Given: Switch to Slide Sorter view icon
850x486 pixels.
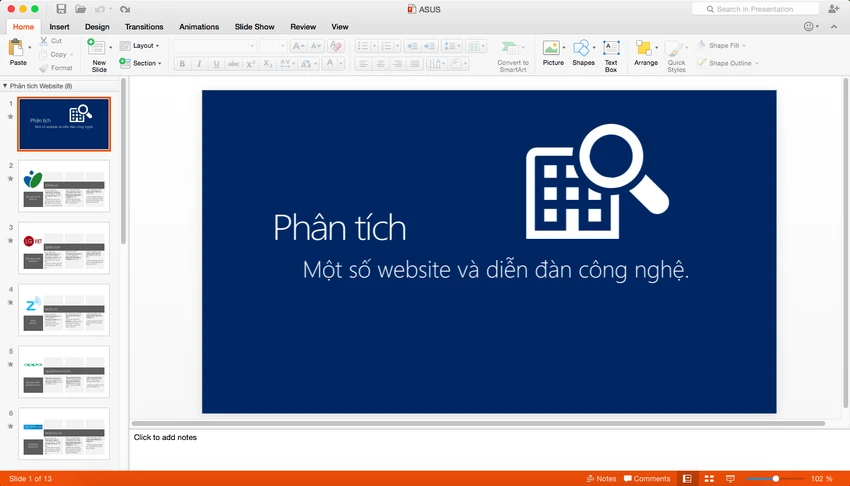Looking at the screenshot, I should [709, 478].
